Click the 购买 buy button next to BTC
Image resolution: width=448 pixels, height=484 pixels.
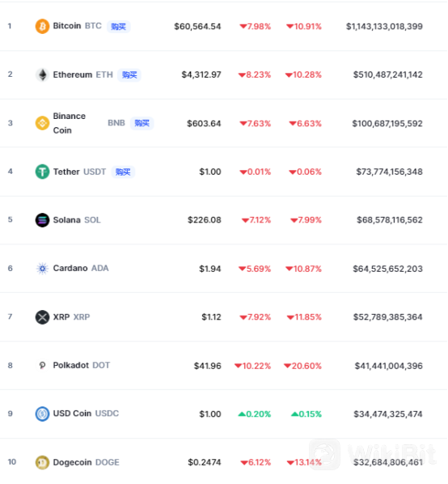119,27
